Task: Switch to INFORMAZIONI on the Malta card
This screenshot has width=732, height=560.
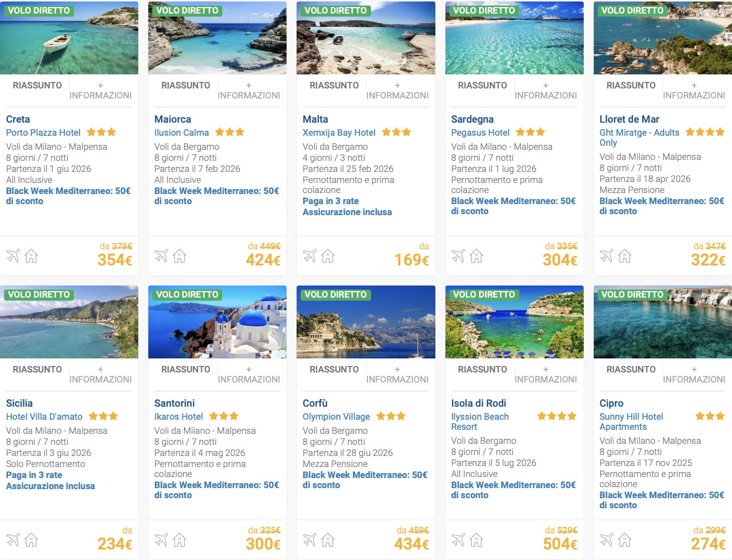Action: pos(397,90)
